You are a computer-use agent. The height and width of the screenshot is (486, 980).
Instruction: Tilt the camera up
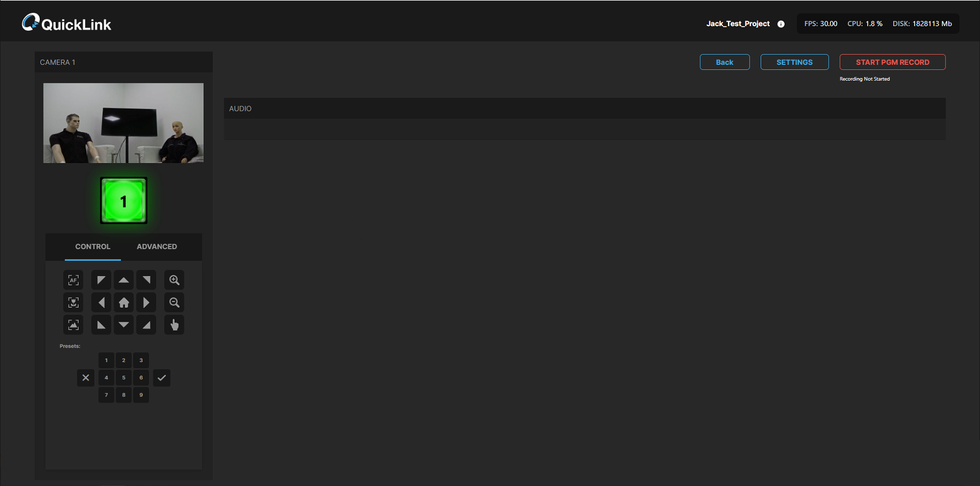coord(124,280)
